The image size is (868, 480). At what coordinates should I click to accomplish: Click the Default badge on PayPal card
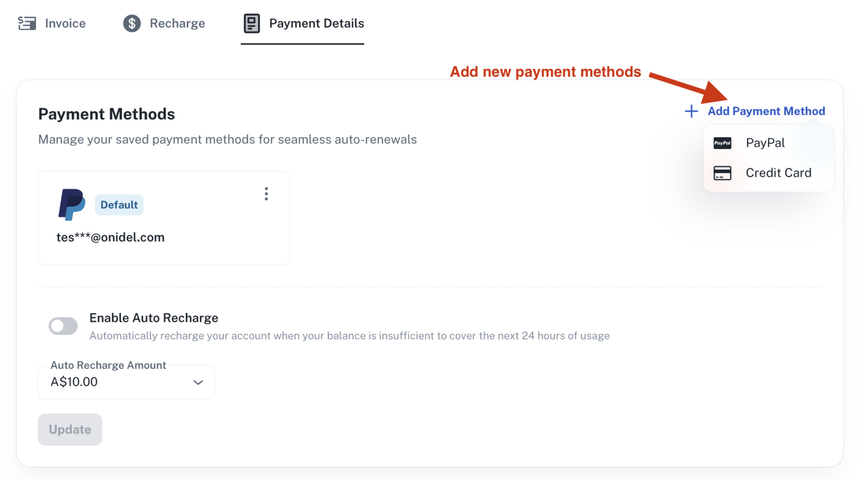(x=119, y=205)
